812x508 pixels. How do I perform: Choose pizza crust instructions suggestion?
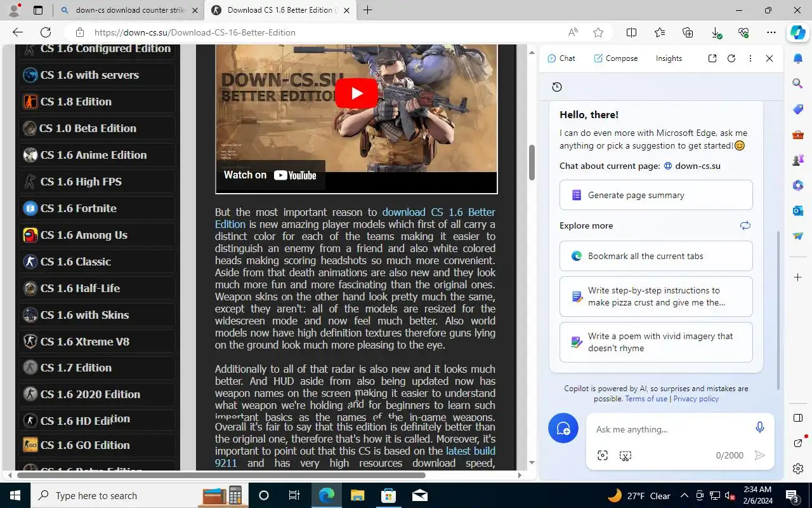point(656,297)
